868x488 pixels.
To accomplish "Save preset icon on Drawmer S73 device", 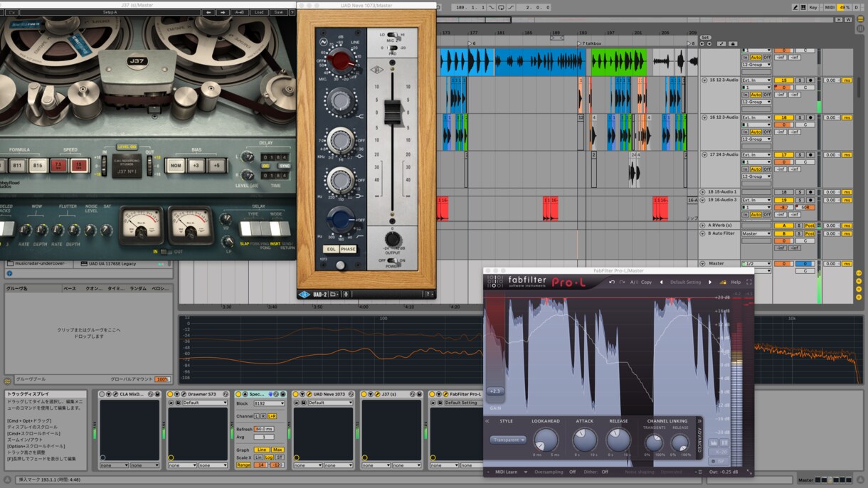I will pyautogui.click(x=178, y=403).
